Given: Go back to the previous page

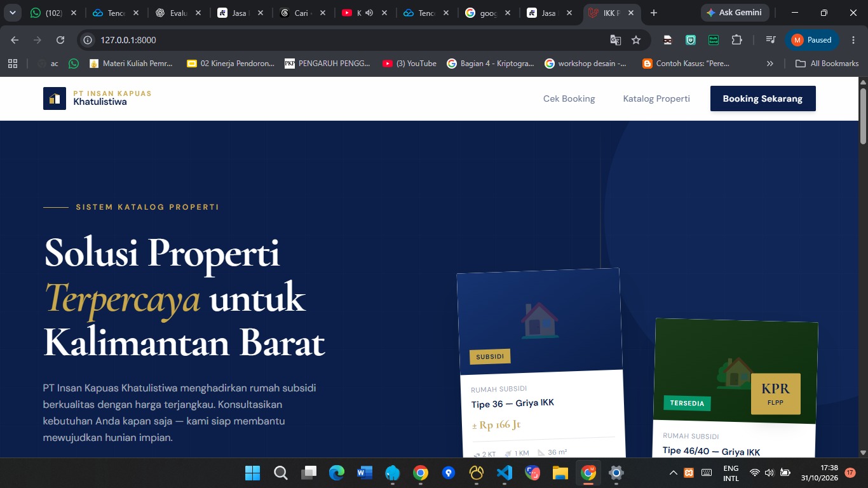Looking at the screenshot, I should (x=15, y=40).
